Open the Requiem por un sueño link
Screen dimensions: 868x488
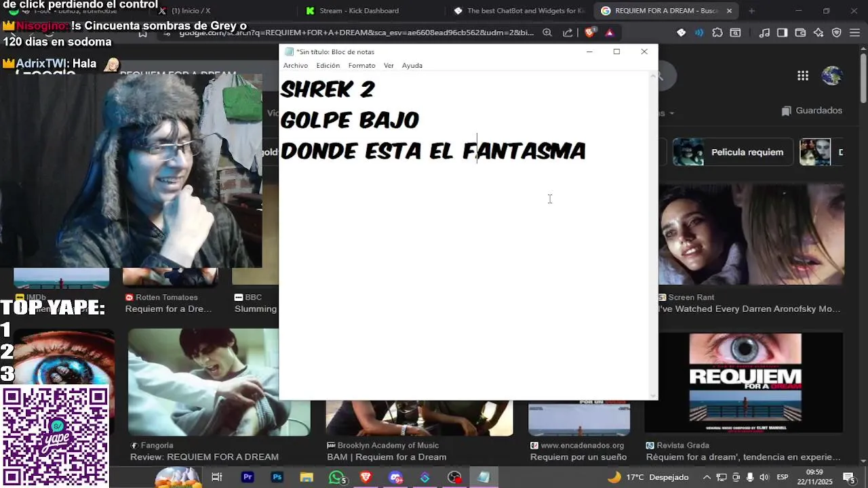[x=578, y=457]
